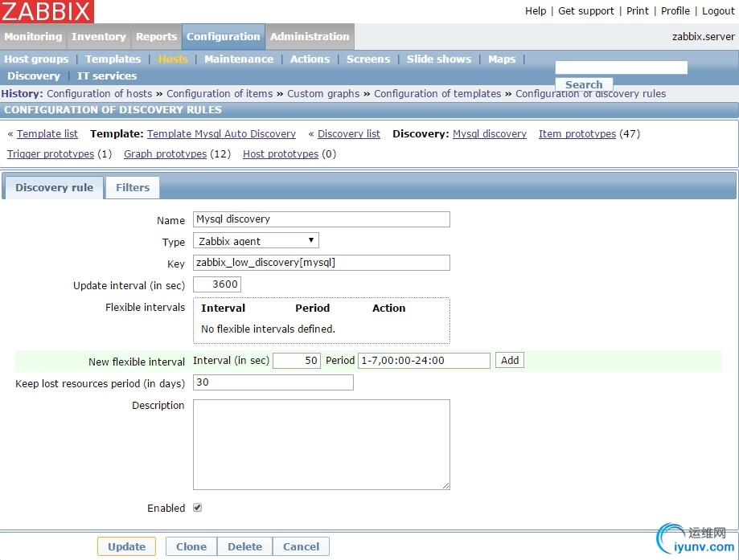
Task: Open the Maps submenu
Action: click(x=502, y=59)
